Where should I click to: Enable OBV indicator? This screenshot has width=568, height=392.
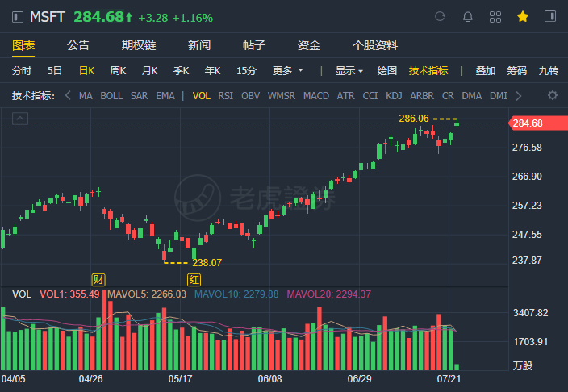(251, 96)
